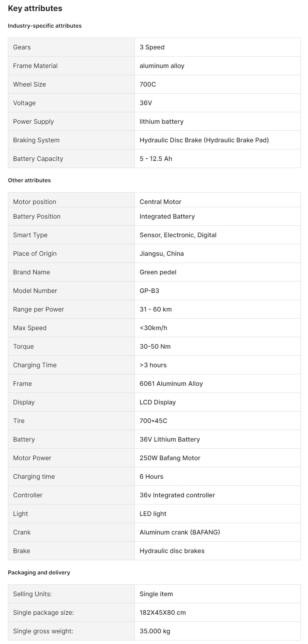Click the 250W Bafang Motor value
Screen dimensions: 308x644
pos(170,458)
